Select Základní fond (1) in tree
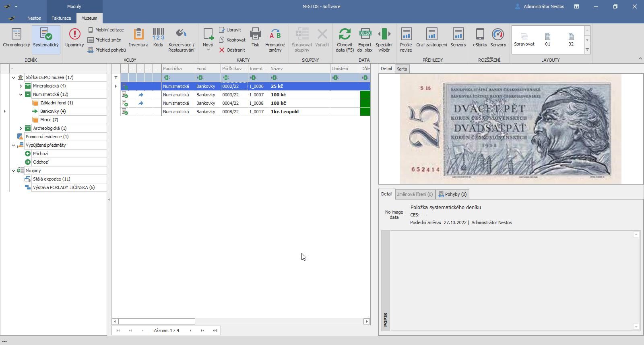Viewport: 644px width, 345px height. tap(56, 103)
